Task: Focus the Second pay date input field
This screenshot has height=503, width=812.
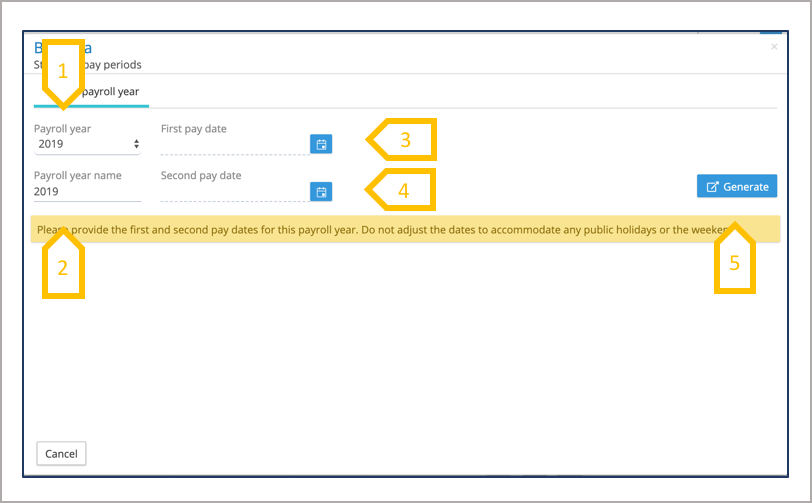Action: (234, 192)
